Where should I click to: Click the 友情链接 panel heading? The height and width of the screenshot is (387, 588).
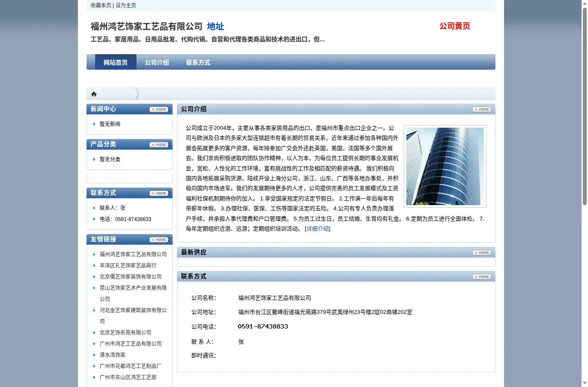(103, 240)
